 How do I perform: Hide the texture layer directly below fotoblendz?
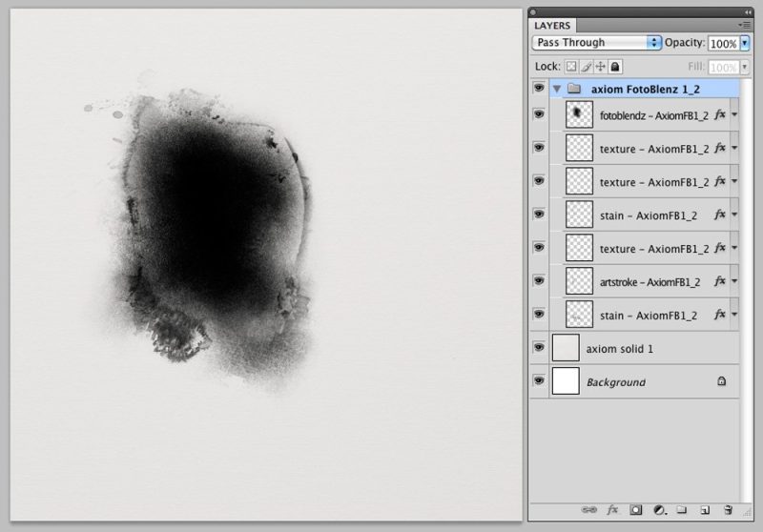click(x=539, y=148)
